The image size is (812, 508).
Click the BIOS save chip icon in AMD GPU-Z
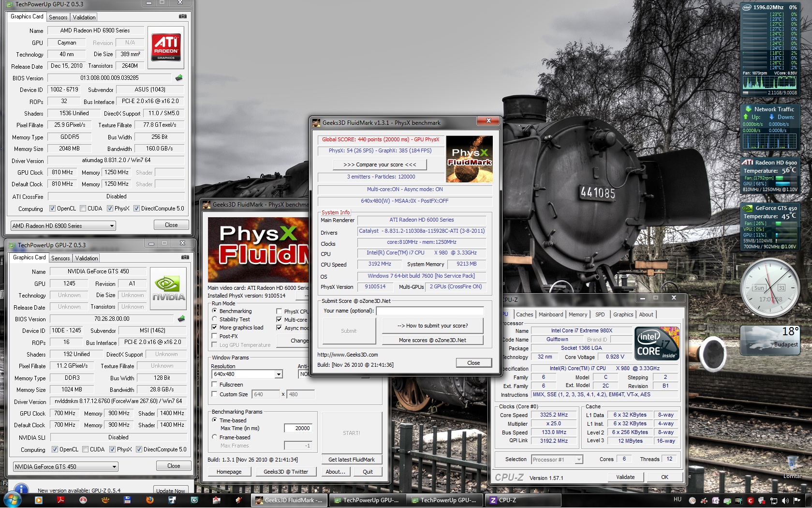[179, 77]
